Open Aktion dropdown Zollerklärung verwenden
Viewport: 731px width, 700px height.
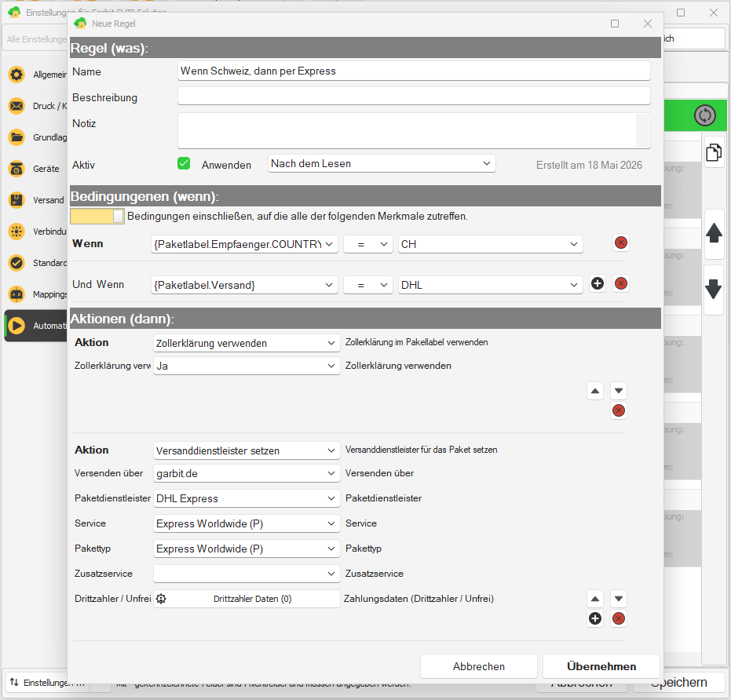(247, 343)
